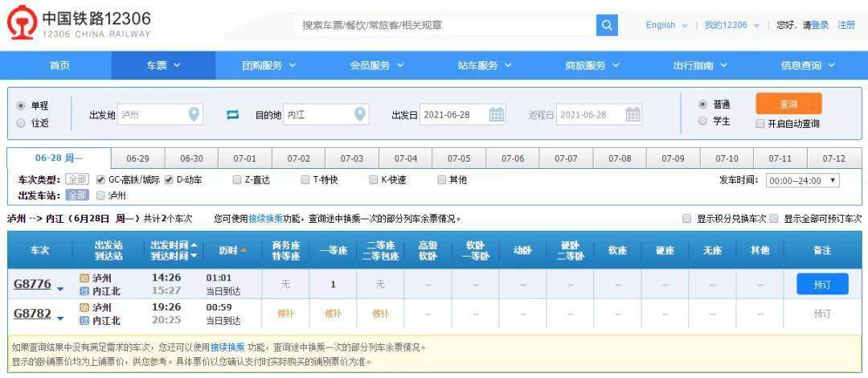This screenshot has width=868, height=378.
Task: Click the 一等座 availability 1 for G8776
Action: tap(334, 285)
